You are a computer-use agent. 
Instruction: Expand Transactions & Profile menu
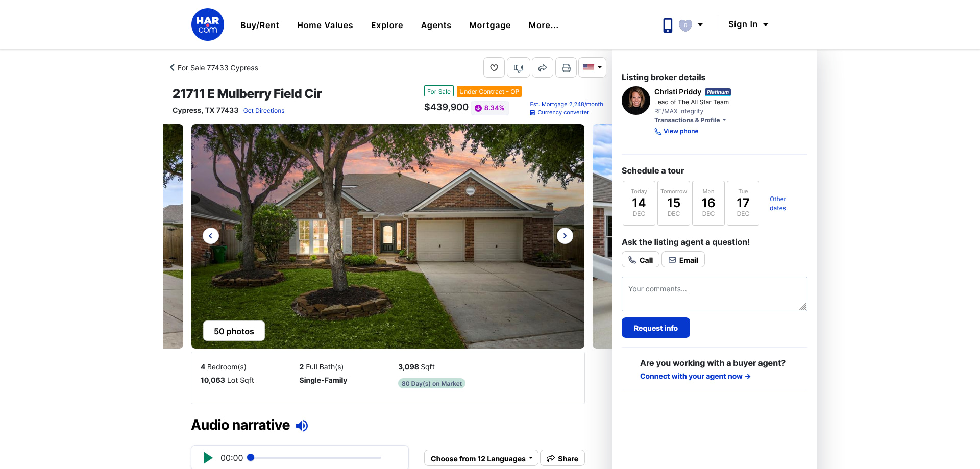click(690, 120)
